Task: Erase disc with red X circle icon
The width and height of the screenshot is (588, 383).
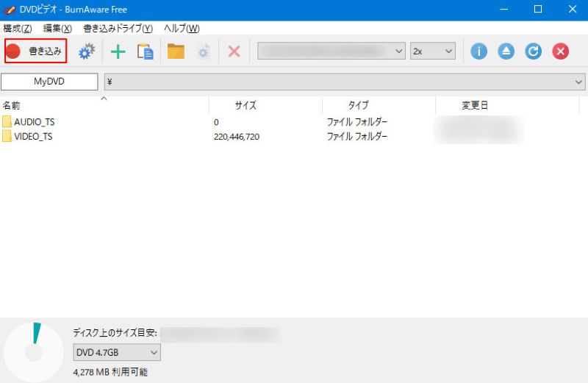Action: click(561, 51)
